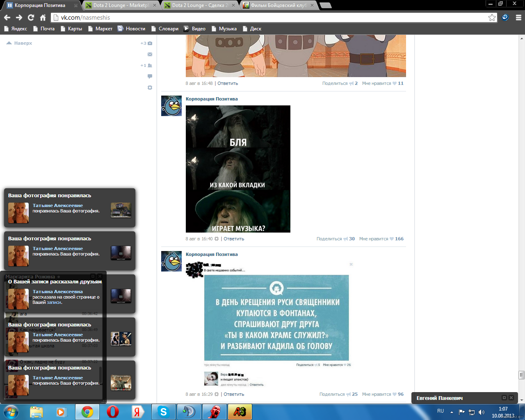Click gear icon next to 8 авг в 16:40
525x420 pixels.
click(x=217, y=239)
